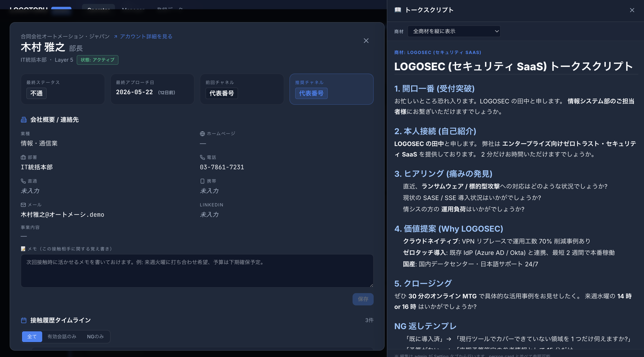644x357 pixels.
Task: Click the 代表番号 chip under 推奨チャネル
Action: [311, 93]
